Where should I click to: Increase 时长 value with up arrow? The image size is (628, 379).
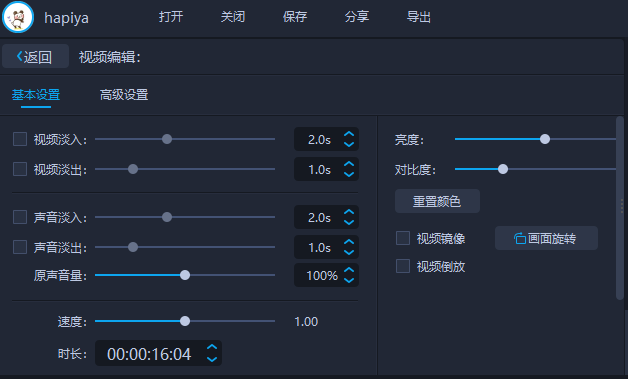(x=212, y=348)
